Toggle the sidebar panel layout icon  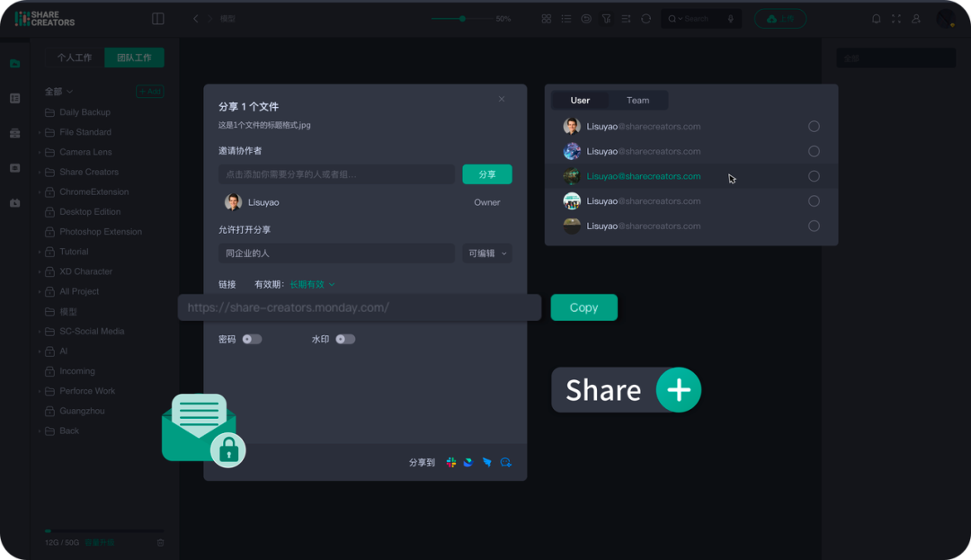tap(158, 19)
